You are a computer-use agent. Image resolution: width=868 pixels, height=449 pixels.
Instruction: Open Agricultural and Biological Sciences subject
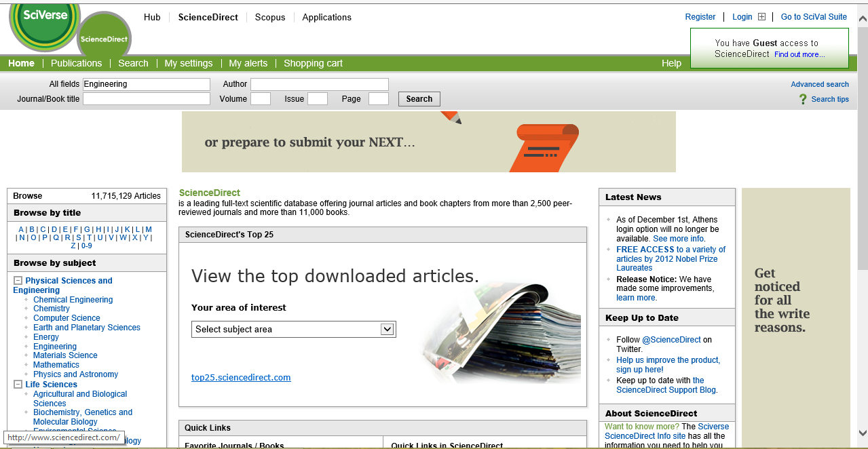coord(80,398)
